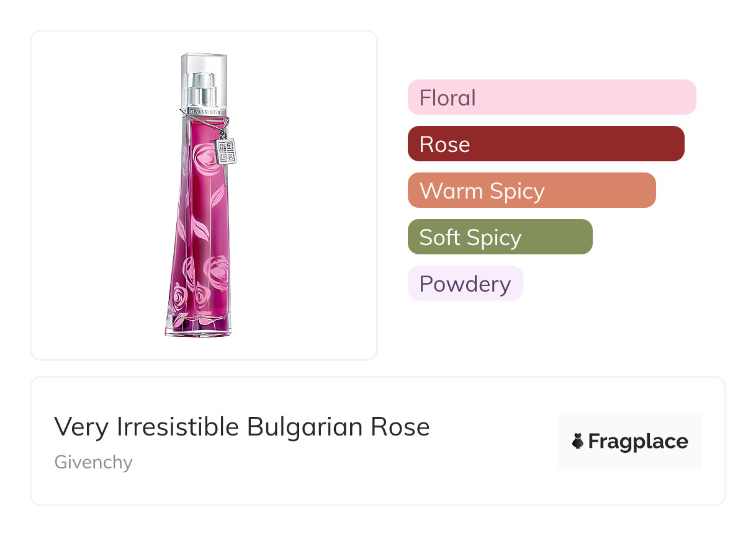
Task: Click the Fragplace wordmark text
Action: (637, 441)
